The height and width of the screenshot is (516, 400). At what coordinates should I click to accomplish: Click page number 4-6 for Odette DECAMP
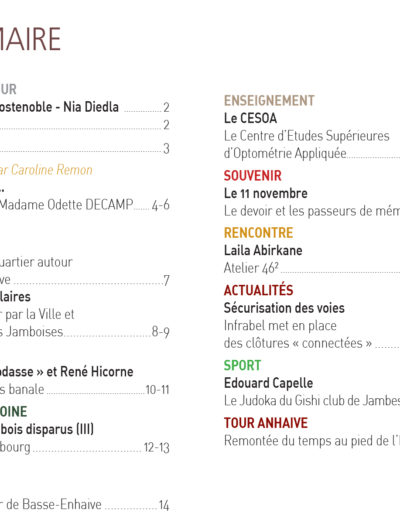click(161, 205)
